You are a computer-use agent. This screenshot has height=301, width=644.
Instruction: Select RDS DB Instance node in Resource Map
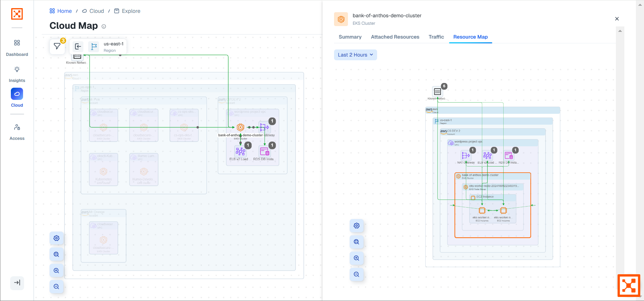pos(509,155)
